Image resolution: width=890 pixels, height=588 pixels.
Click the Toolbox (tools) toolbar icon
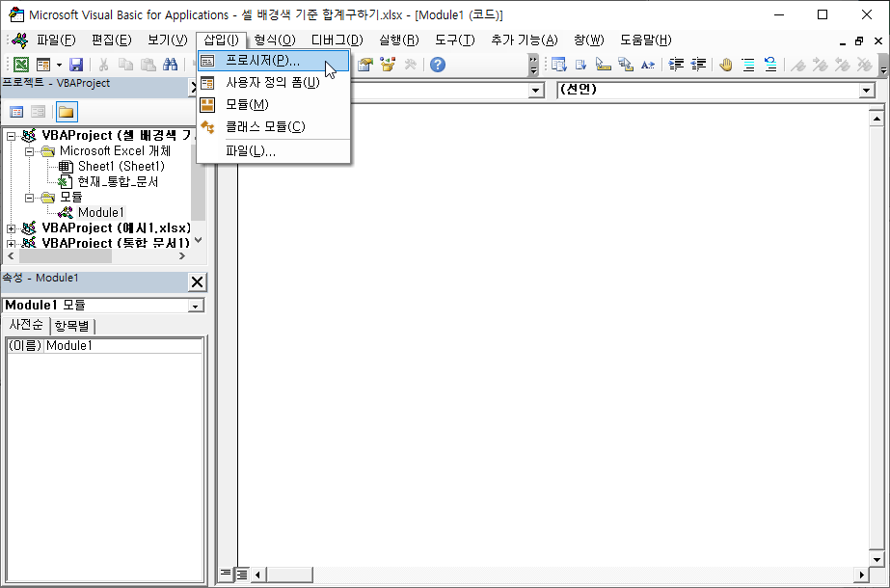pyautogui.click(x=411, y=65)
